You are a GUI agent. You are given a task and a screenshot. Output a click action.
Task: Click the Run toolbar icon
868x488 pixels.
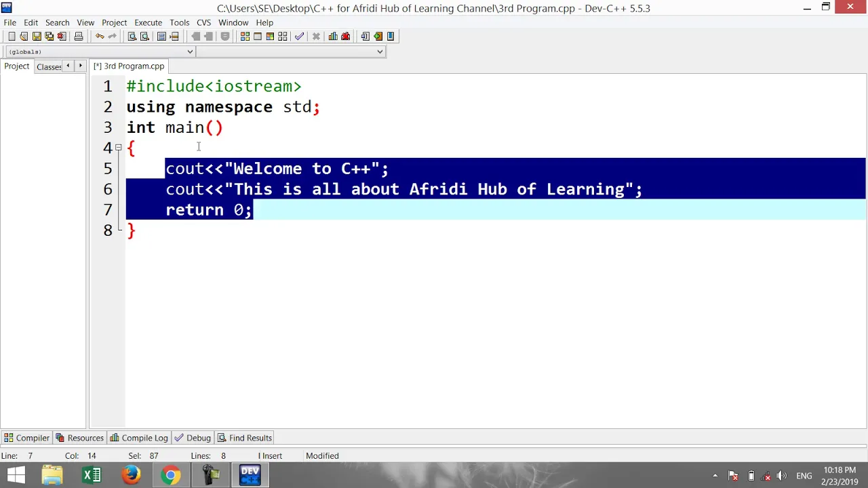point(258,37)
